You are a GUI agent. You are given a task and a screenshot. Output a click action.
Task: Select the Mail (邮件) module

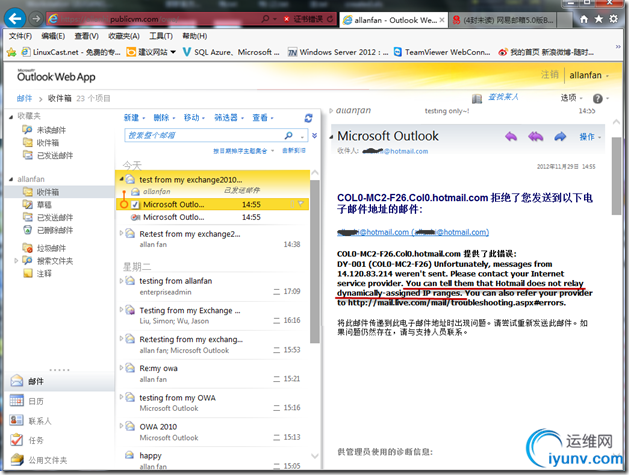tap(60, 381)
